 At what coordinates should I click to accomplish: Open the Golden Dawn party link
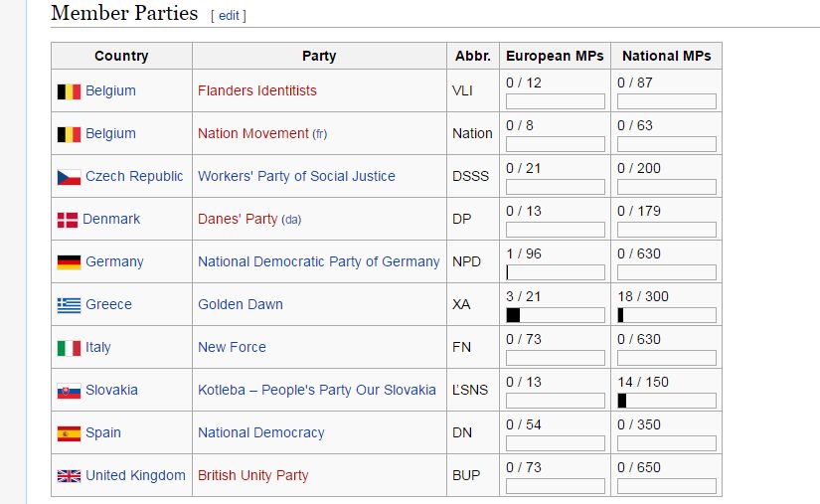pyautogui.click(x=240, y=304)
